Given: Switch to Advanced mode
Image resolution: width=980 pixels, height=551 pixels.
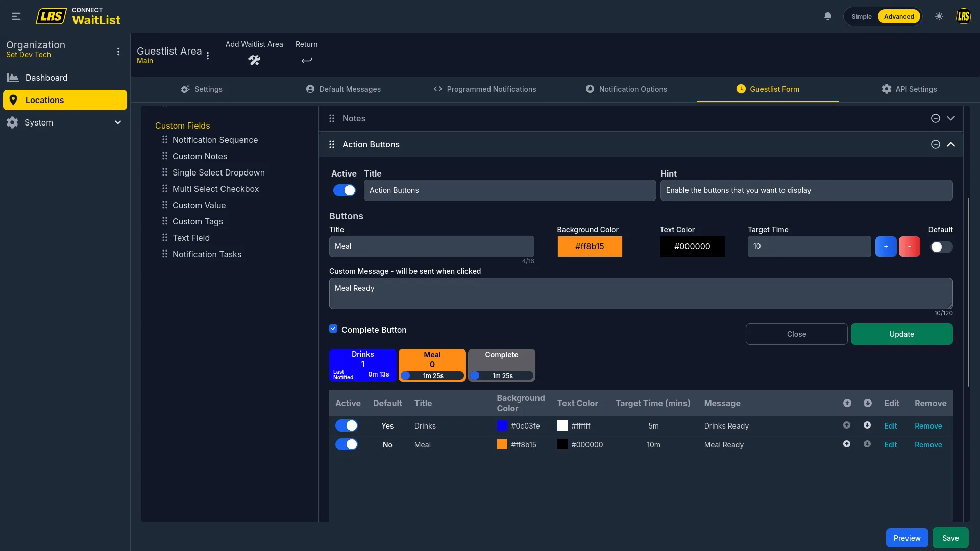Looking at the screenshot, I should click(899, 16).
